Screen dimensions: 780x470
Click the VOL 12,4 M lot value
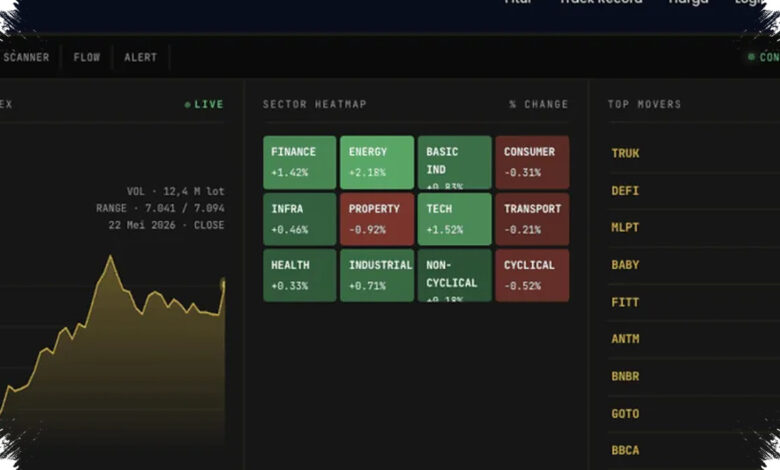(176, 191)
